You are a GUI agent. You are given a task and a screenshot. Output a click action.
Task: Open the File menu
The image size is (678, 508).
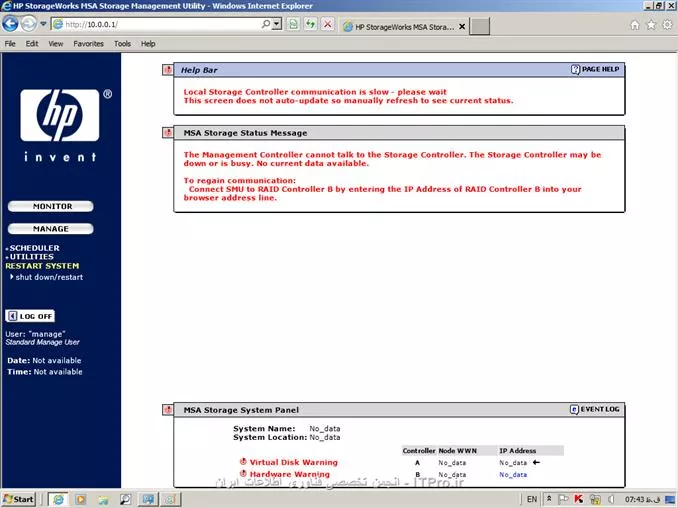click(x=10, y=44)
